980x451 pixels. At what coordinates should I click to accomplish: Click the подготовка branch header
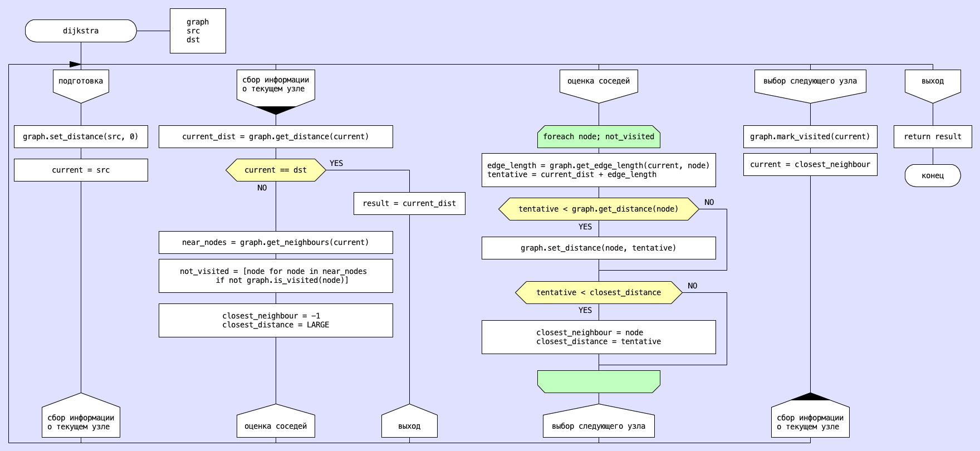pos(81,84)
